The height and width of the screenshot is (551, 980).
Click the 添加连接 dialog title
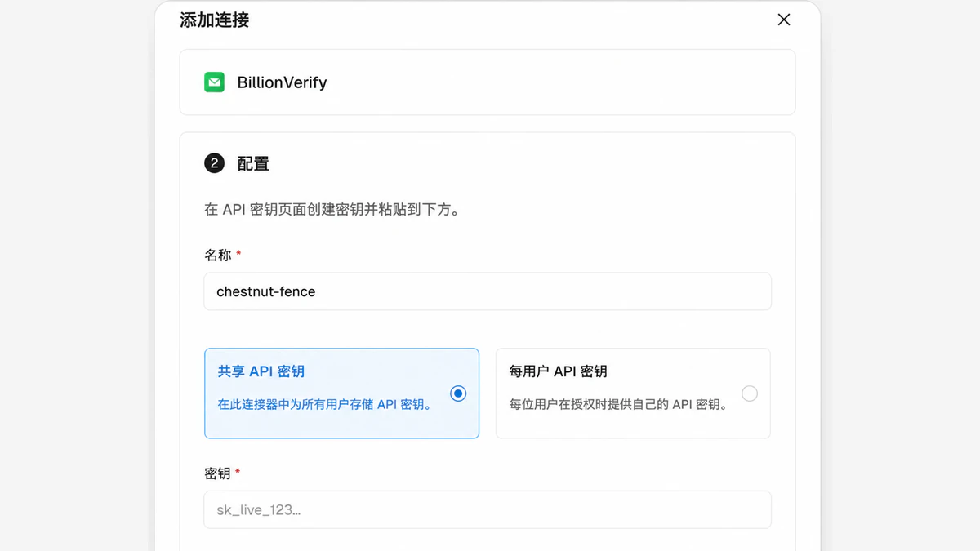(215, 20)
